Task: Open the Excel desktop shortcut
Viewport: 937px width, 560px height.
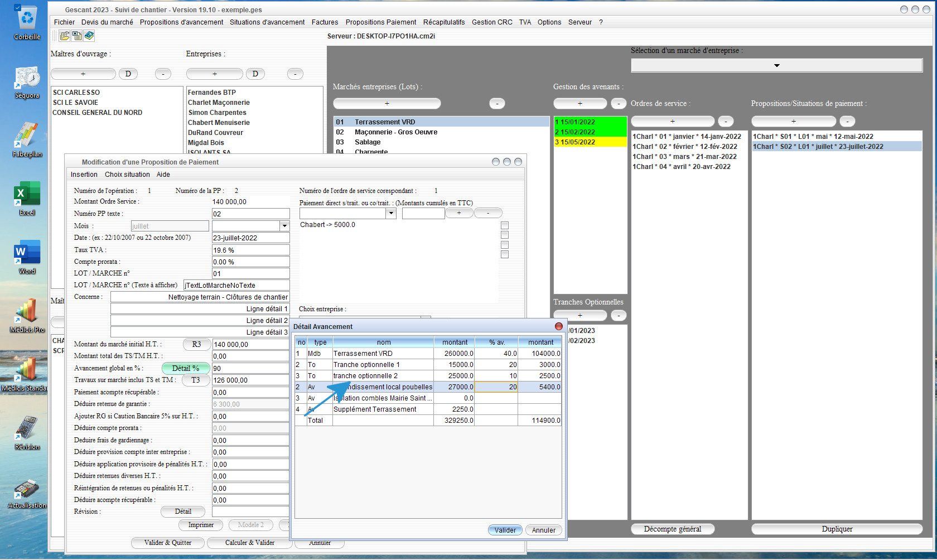Action: tap(27, 199)
